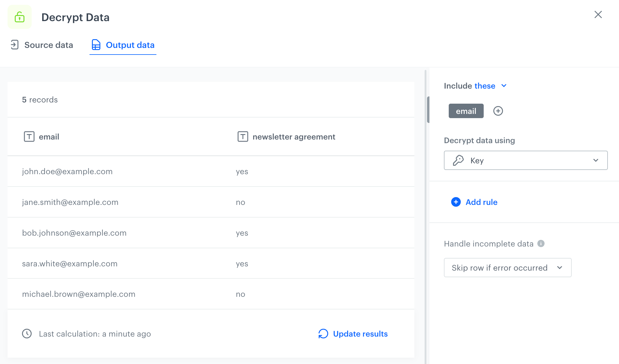Select the Output data tab
The image size is (619, 364).
pos(130,45)
